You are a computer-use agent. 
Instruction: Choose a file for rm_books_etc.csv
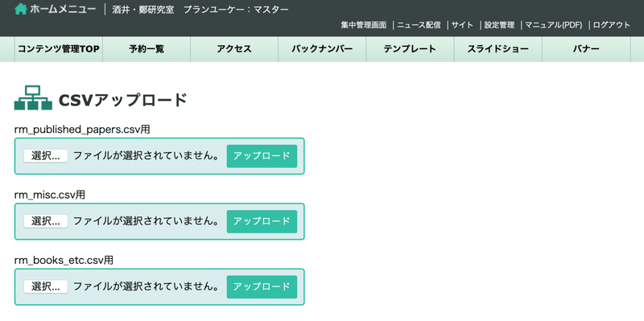[x=46, y=286]
